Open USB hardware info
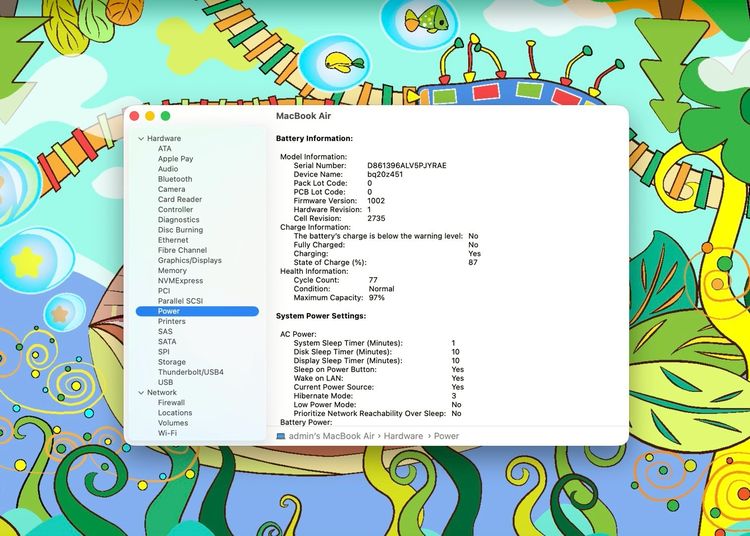The image size is (750, 536). coord(165,382)
